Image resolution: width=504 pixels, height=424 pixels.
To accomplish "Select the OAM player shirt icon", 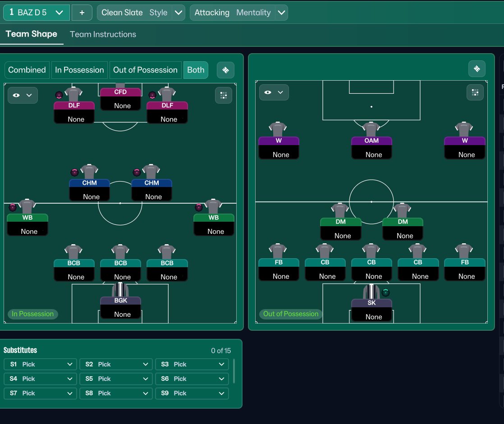I will (371, 129).
